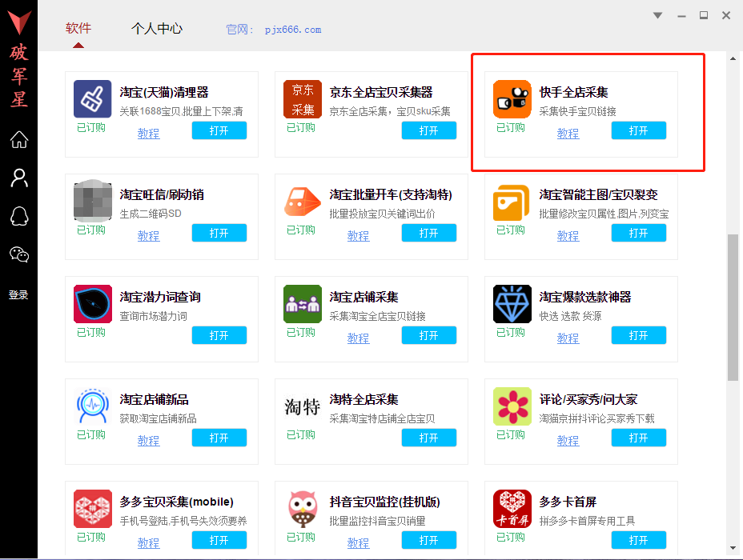Switch to the 个人中心 tab
The image size is (743, 560).
157,29
